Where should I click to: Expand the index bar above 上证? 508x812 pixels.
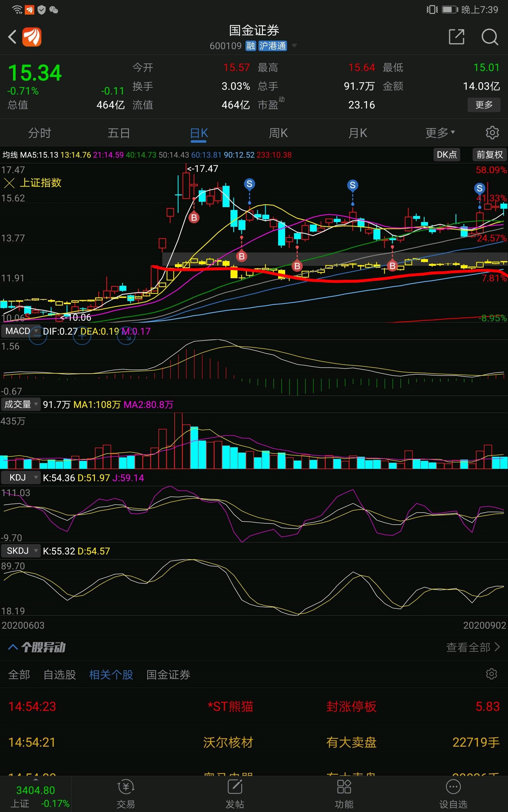36,779
